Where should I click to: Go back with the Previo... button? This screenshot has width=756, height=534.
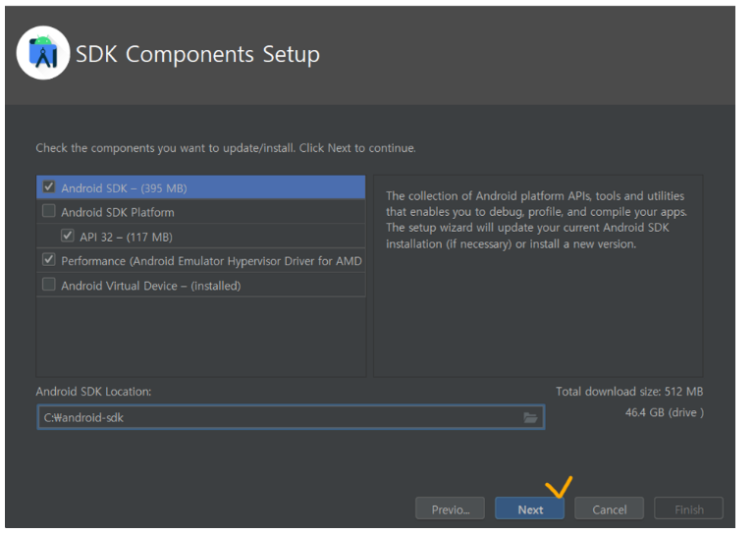click(x=451, y=508)
